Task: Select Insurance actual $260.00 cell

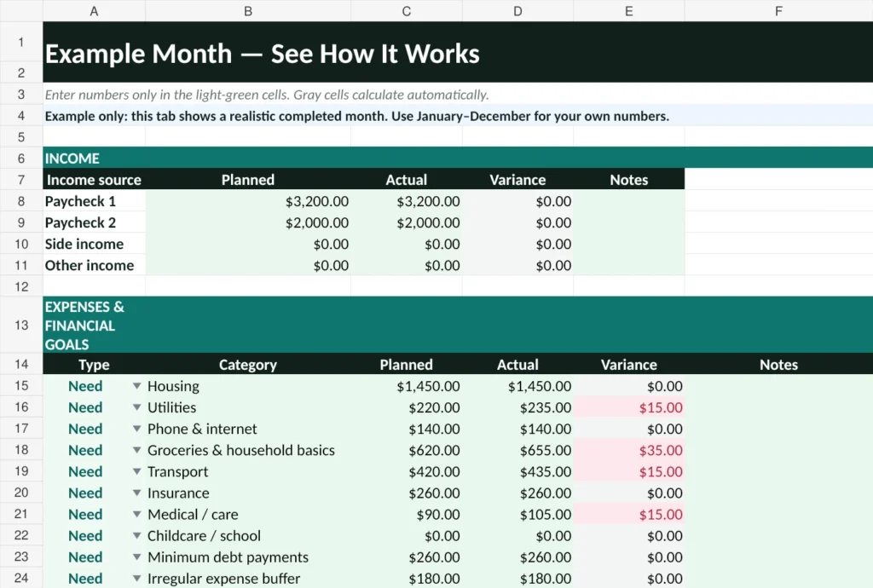Action: (517, 493)
